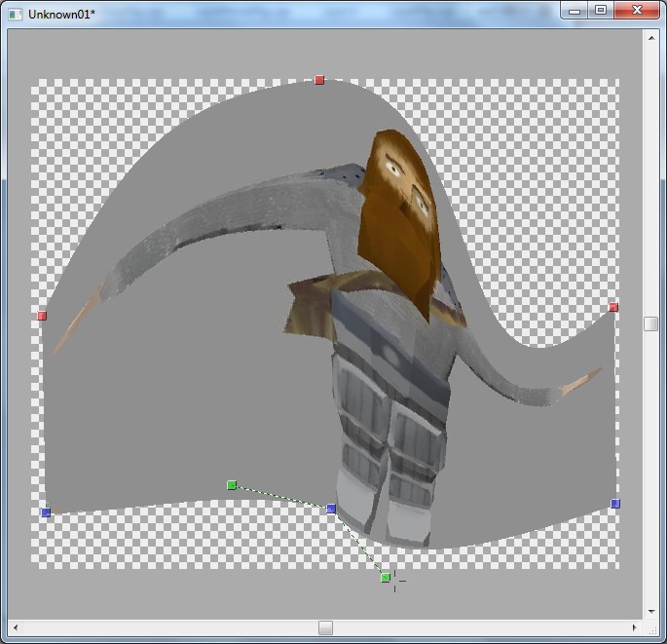Maximize the Unknown01 window
Screen dimensions: 667x644
(x=601, y=11)
